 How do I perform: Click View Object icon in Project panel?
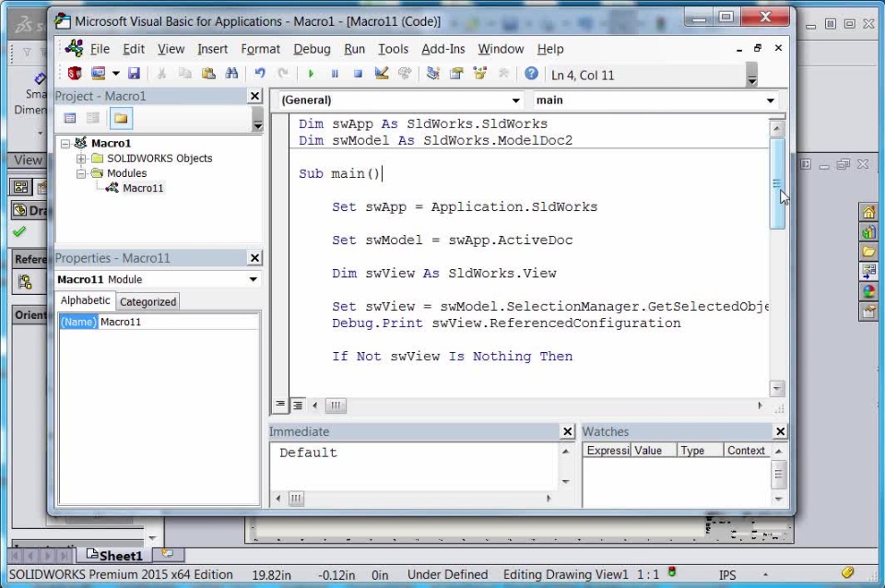(93, 119)
